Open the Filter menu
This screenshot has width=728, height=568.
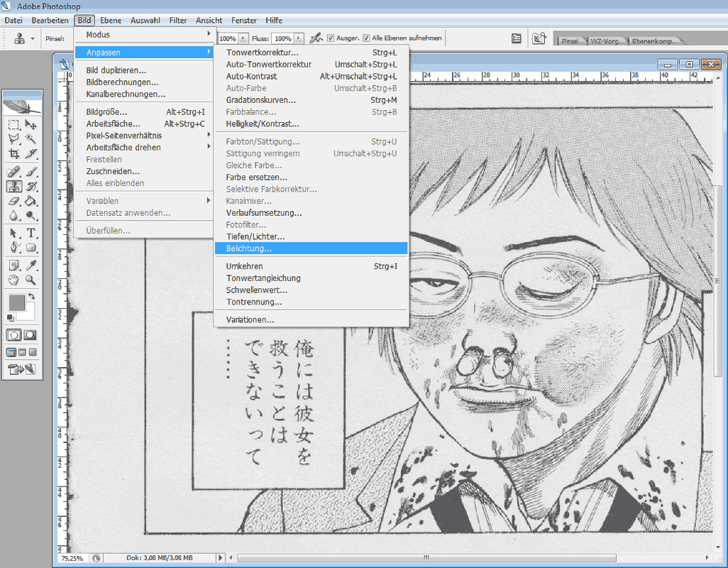178,21
